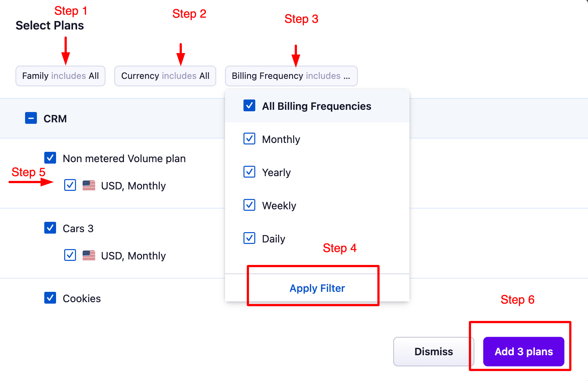The image size is (588, 381).
Task: Uncheck USD Monthly under Non metered Volume plan
Action: pos(70,185)
